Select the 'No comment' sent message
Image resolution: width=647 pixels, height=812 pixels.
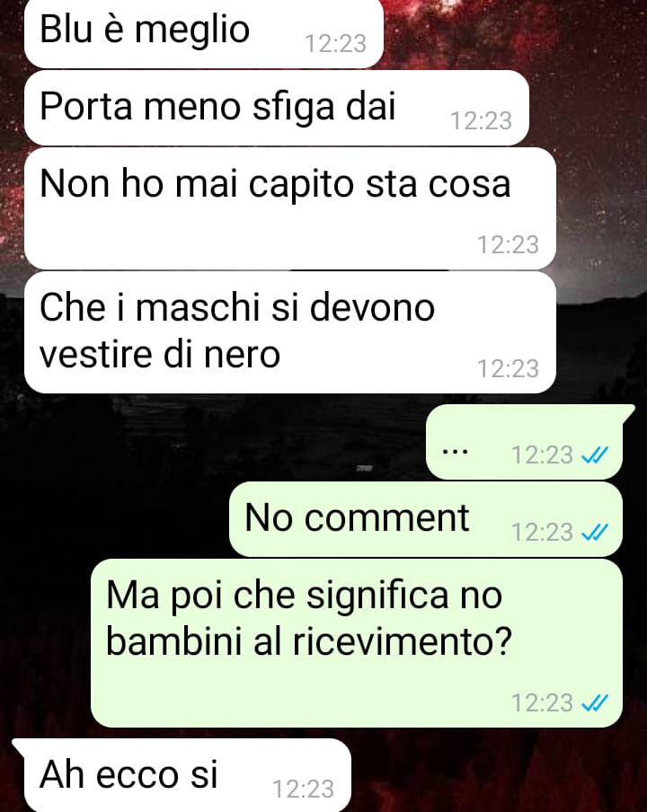coord(426,519)
